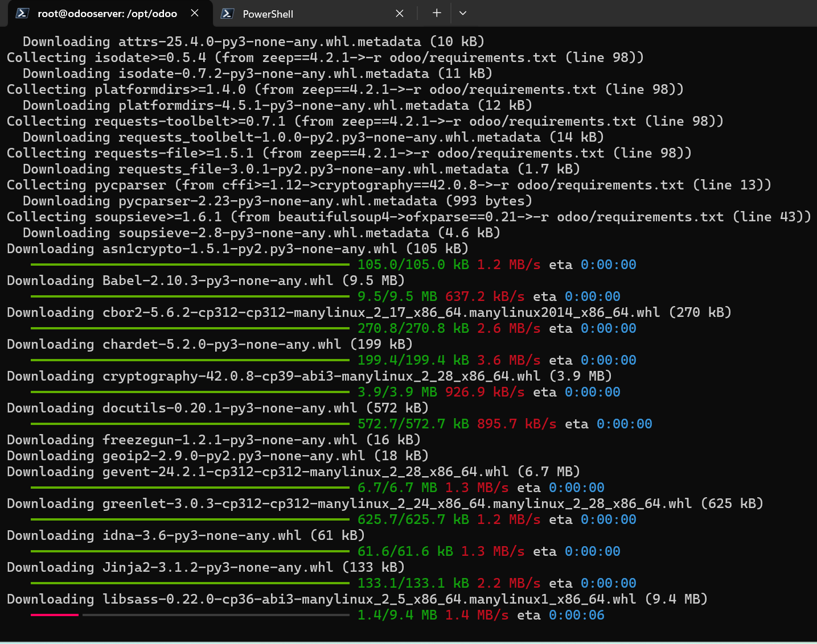Click the icon on the PowerShell tab
Viewport: 817px width, 644px height.
tap(227, 14)
